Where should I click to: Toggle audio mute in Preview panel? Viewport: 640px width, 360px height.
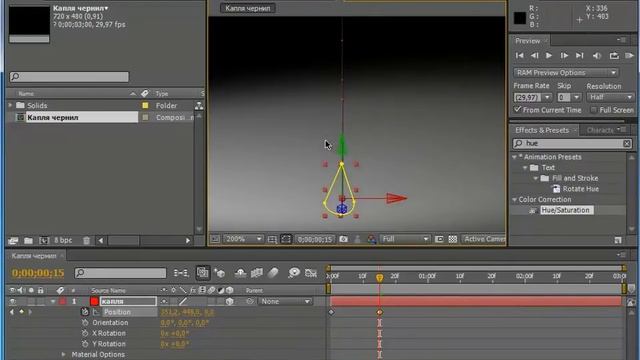597,56
